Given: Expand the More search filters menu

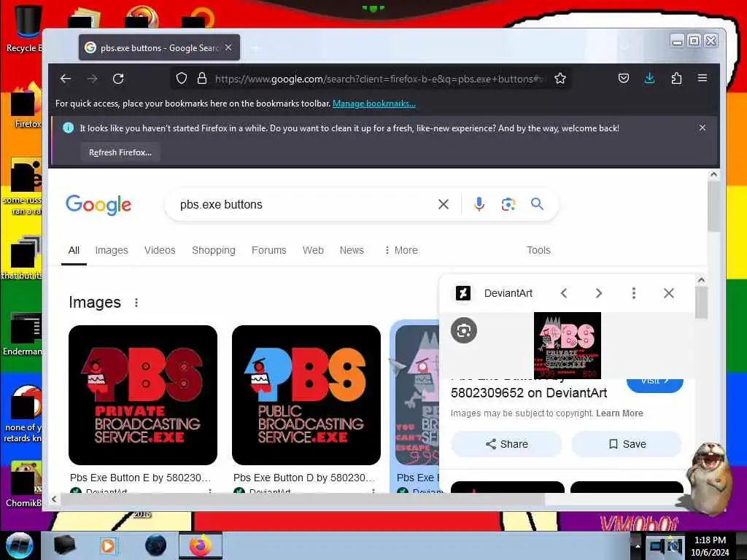Looking at the screenshot, I should 400,250.
